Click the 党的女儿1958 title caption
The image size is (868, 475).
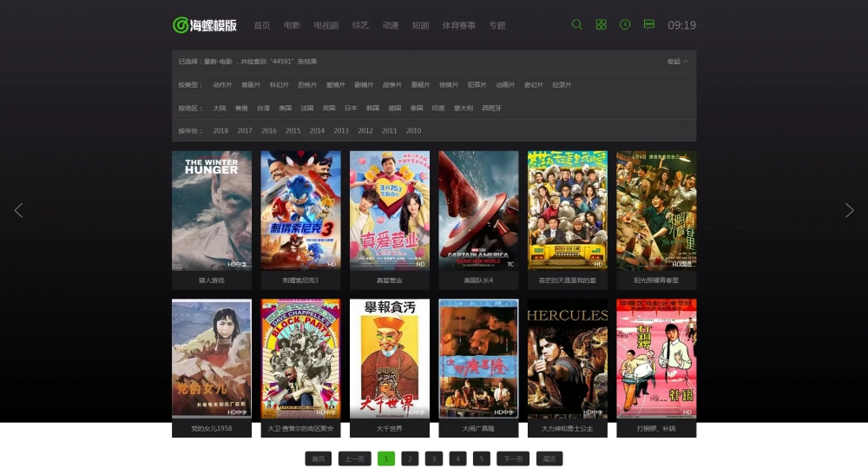[212, 428]
